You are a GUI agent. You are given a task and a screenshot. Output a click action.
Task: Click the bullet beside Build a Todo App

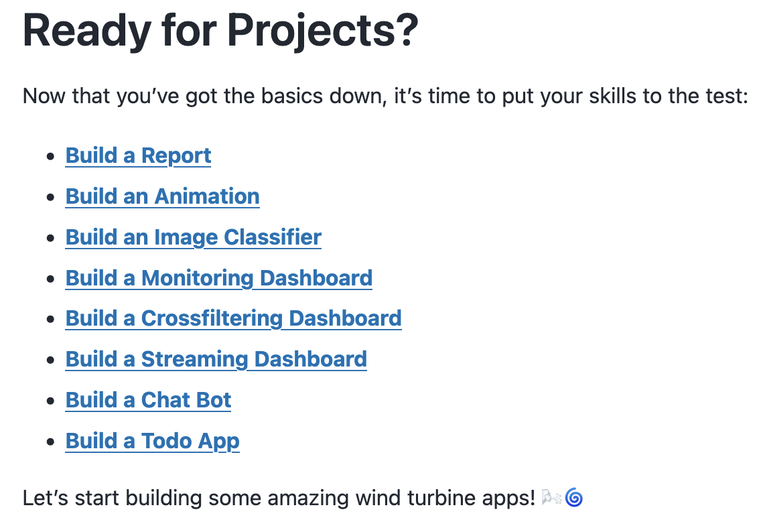point(50,442)
